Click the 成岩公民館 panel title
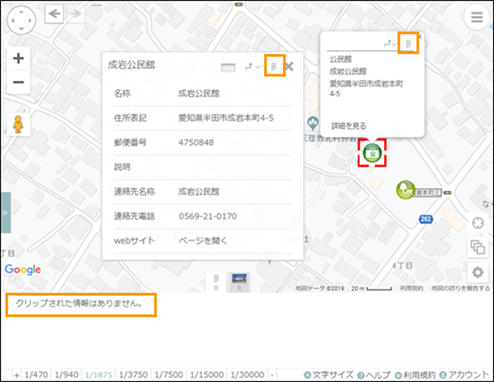Viewport: 494px width, 382px height. [131, 65]
